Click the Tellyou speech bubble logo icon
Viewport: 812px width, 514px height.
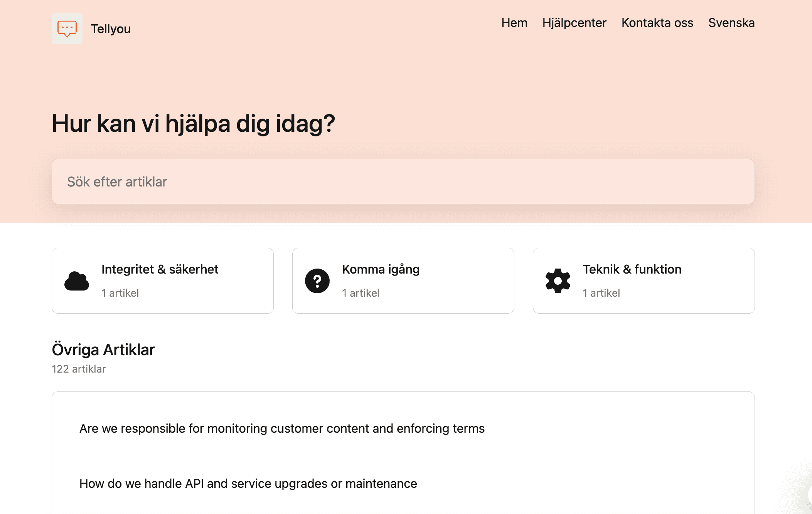(x=67, y=29)
